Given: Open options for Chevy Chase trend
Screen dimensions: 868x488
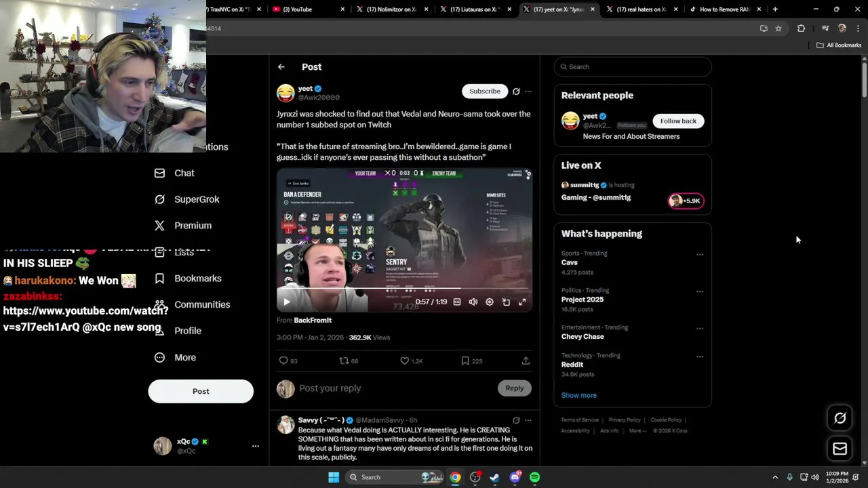Looking at the screenshot, I should click(x=700, y=329).
